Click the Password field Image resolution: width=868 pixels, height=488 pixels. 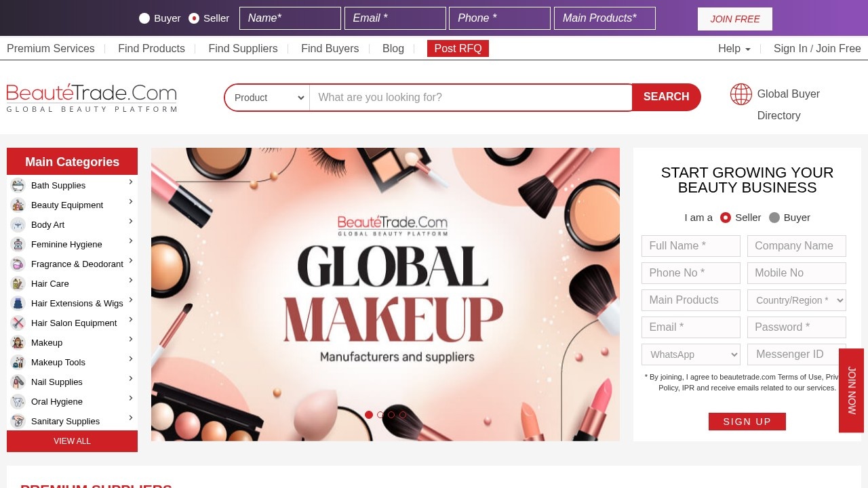click(x=797, y=327)
